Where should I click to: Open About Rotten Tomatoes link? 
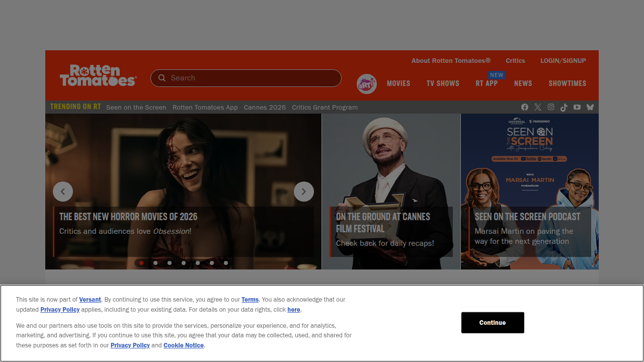451,60
